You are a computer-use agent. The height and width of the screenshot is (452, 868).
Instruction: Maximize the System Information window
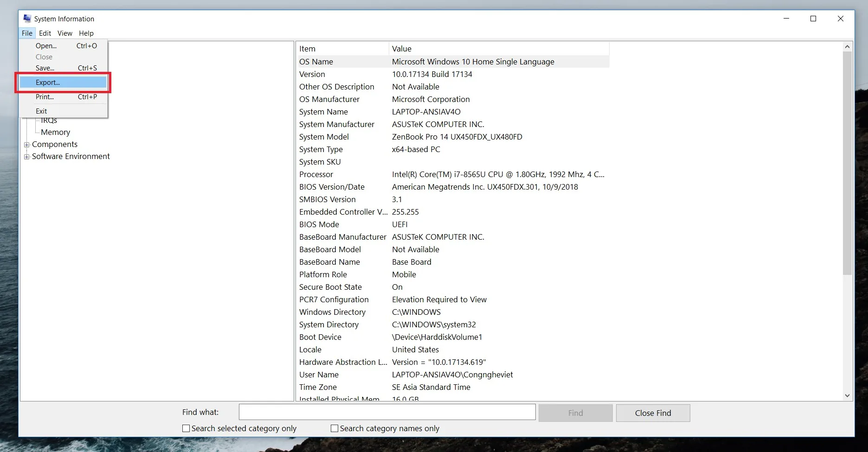coord(813,19)
